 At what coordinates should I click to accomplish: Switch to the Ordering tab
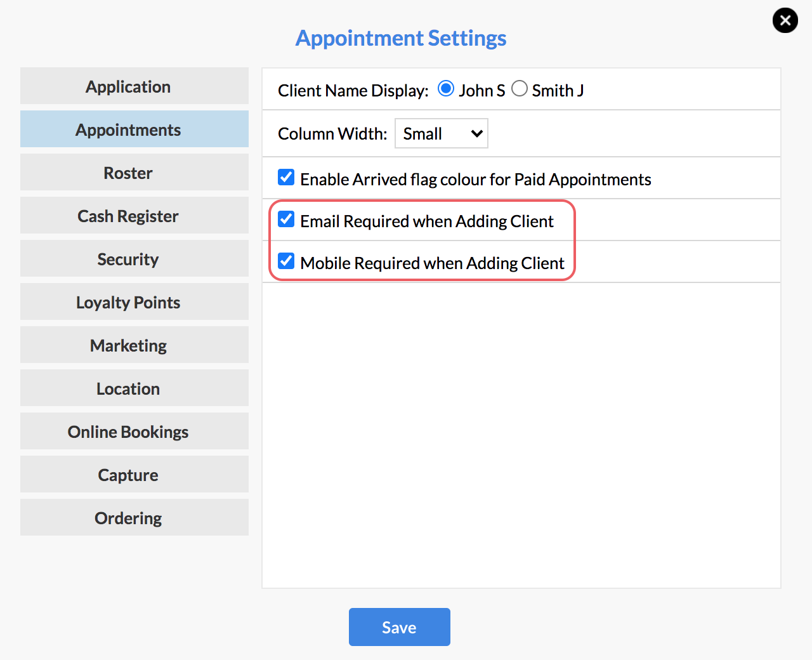(134, 517)
